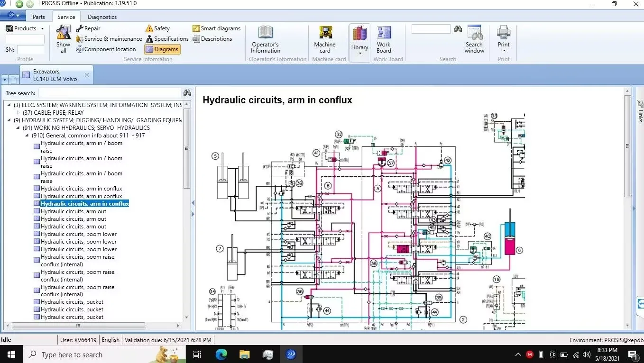The width and height of the screenshot is (644, 363).
Task: Click the Tree search input field
Action: pos(110,93)
